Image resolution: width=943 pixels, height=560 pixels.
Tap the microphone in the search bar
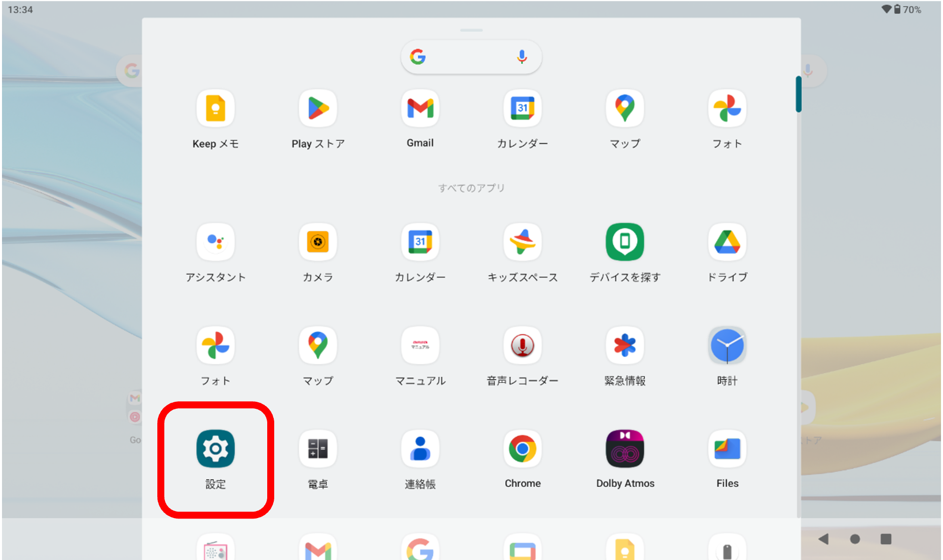(521, 57)
